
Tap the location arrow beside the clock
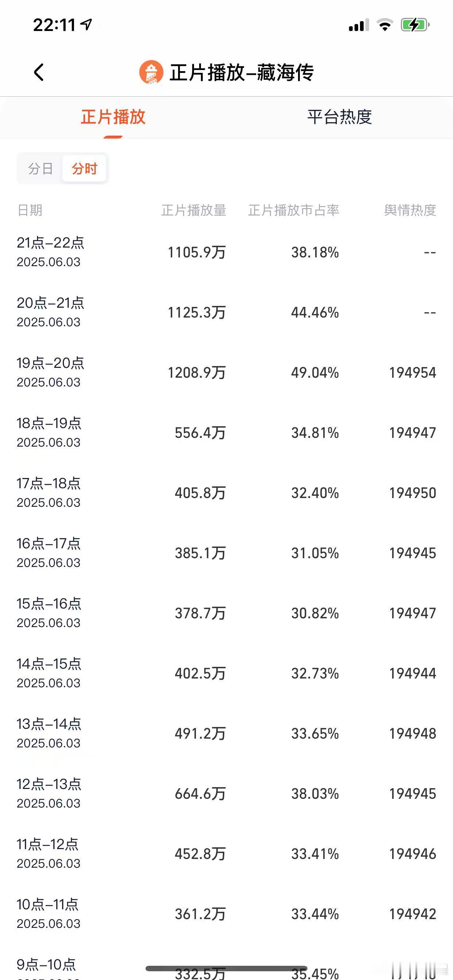[x=86, y=25]
